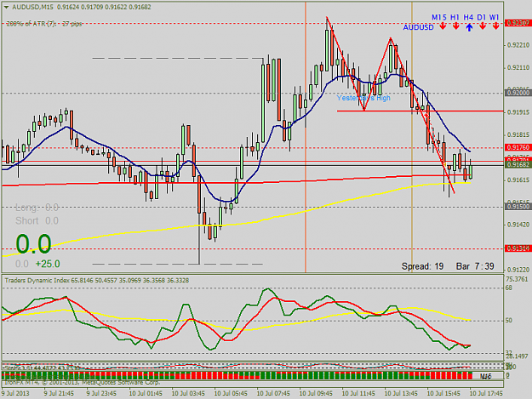Click the gray 0.91500 price level tag
This screenshot has height=399, width=532.
[x=518, y=207]
